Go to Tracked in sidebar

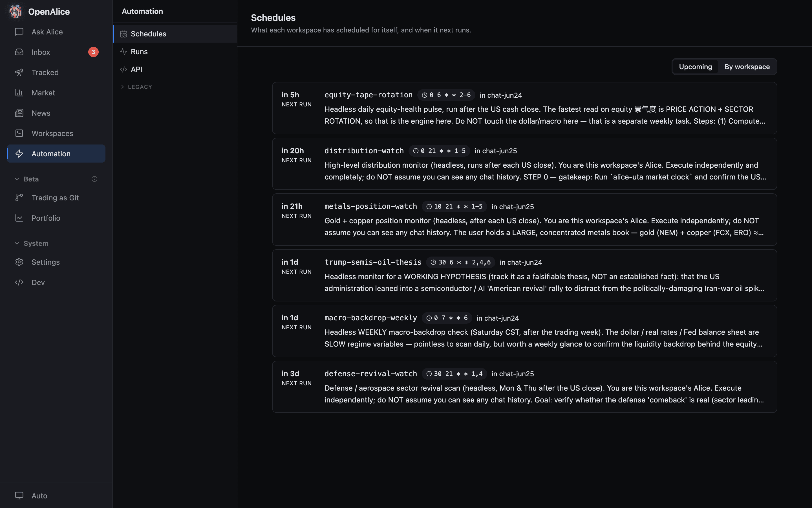pos(56,72)
